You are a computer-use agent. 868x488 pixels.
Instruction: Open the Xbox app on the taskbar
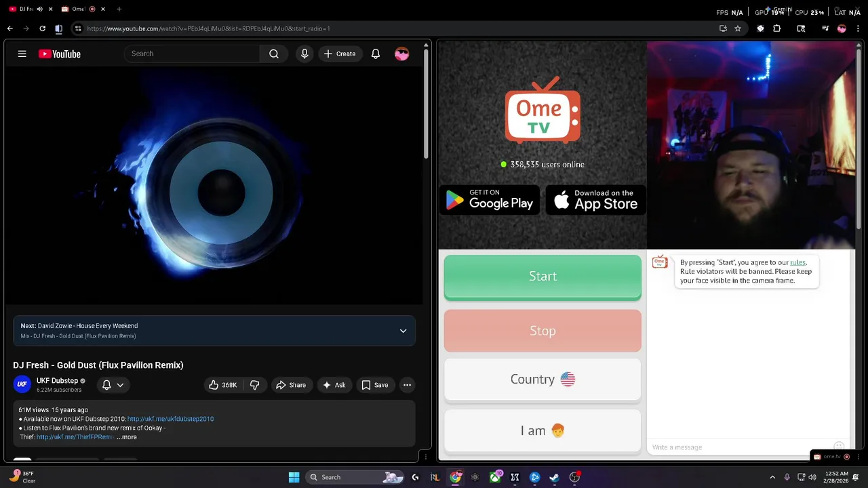pos(495,477)
